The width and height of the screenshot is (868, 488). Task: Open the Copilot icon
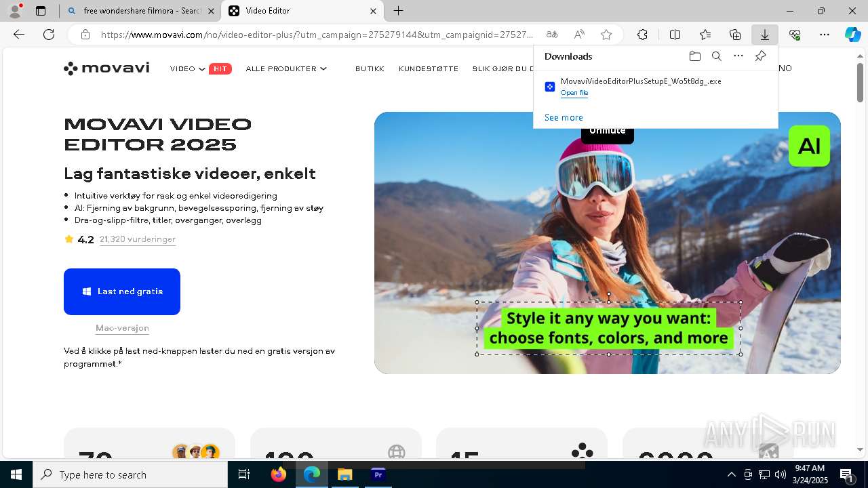click(852, 35)
